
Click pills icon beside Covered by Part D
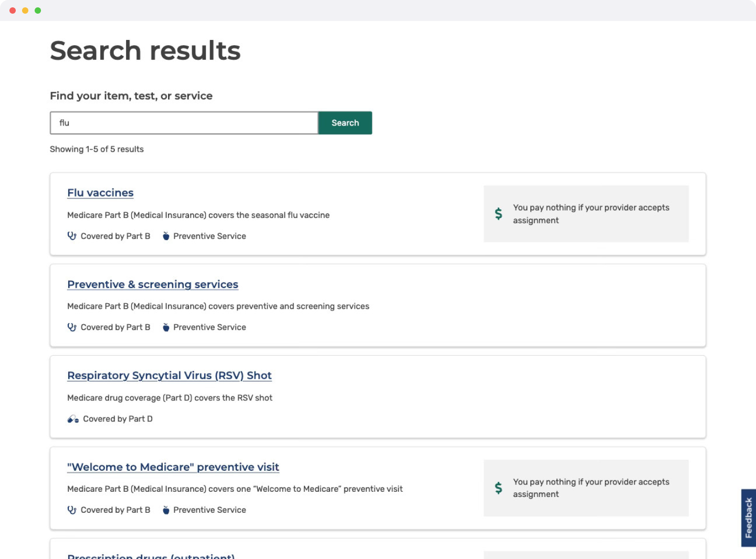[73, 419]
